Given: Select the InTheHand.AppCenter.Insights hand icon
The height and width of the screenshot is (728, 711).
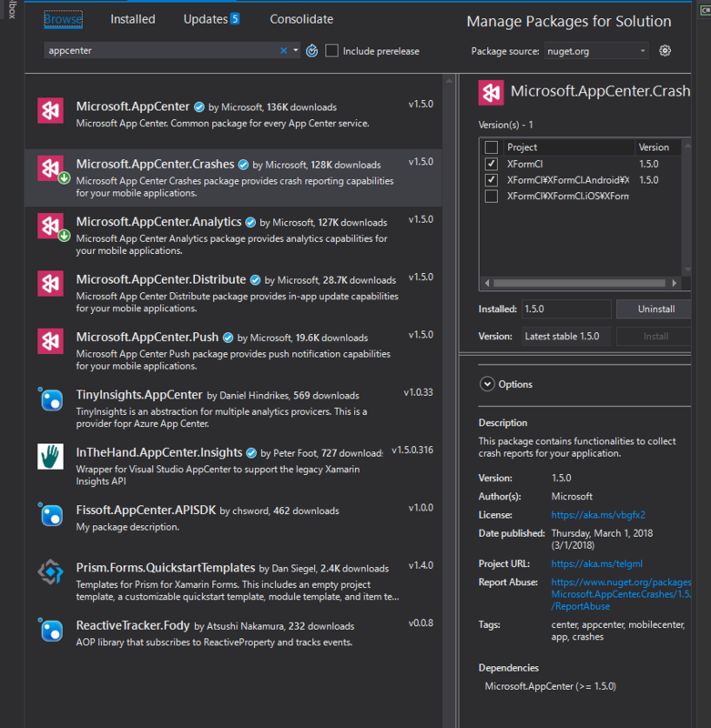Looking at the screenshot, I should point(50,457).
